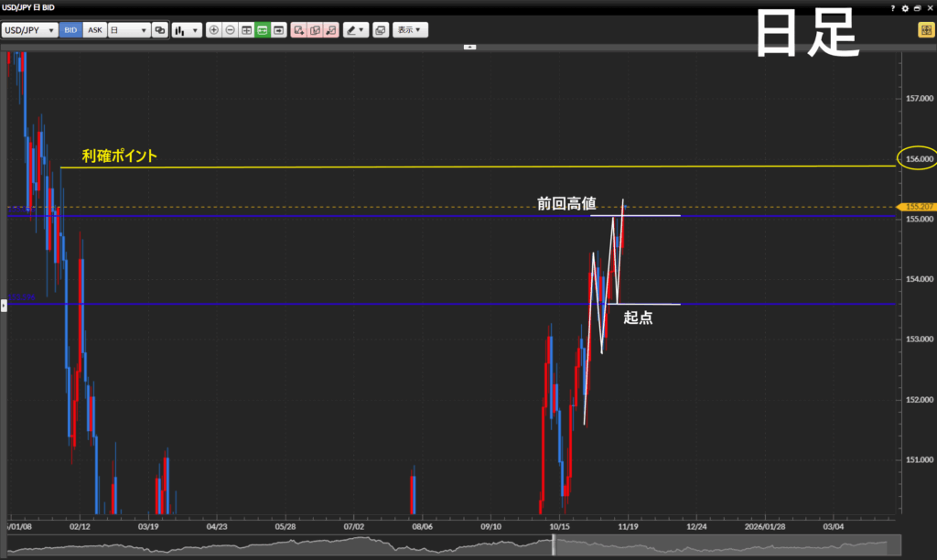
Task: Click the left edge panel expand arrow
Action: click(x=3, y=306)
